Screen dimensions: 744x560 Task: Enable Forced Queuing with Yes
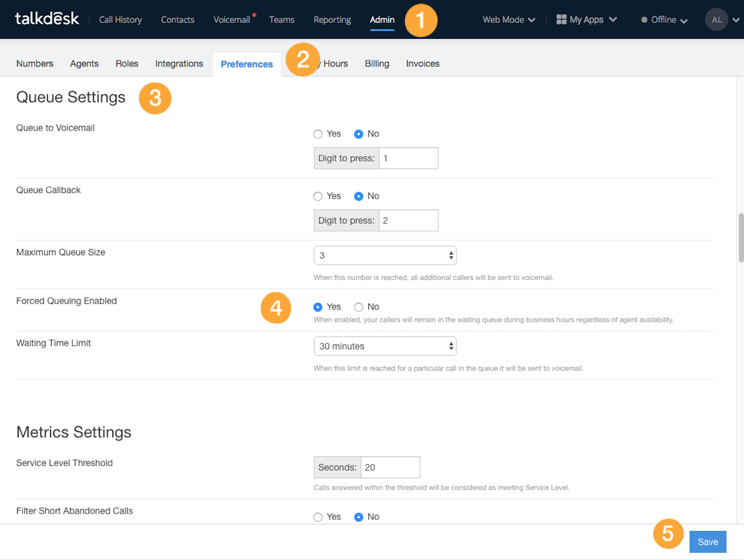318,306
